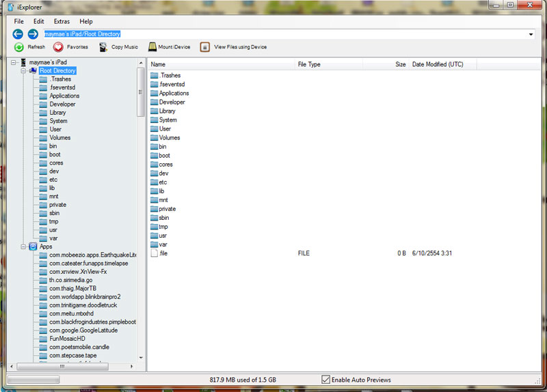Open Favorites heart icon
547x392 pixels.
click(58, 47)
